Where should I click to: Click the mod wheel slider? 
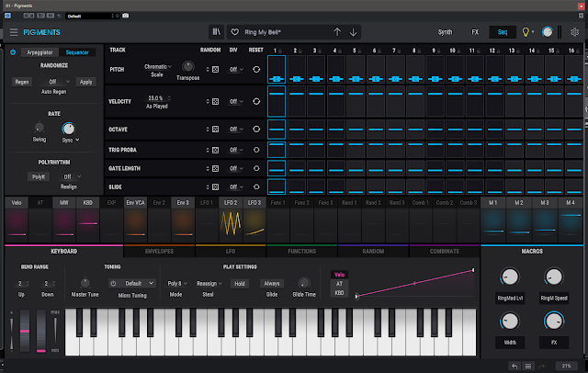[x=41, y=331]
